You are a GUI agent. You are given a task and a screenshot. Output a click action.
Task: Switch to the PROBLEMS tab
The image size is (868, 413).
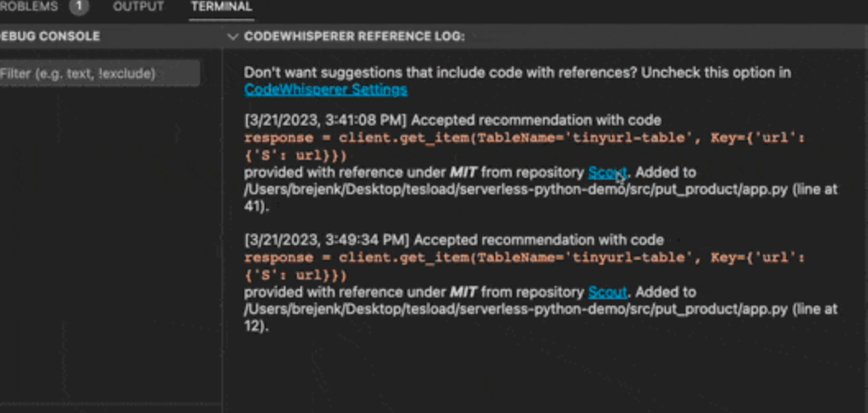pyautogui.click(x=29, y=7)
